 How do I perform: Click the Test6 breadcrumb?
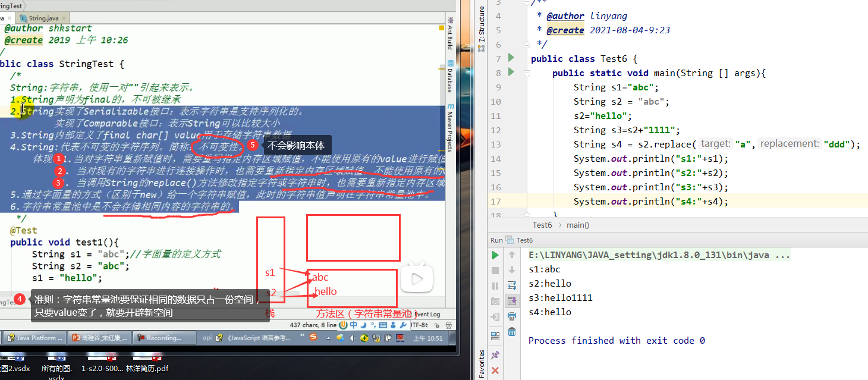[542, 225]
